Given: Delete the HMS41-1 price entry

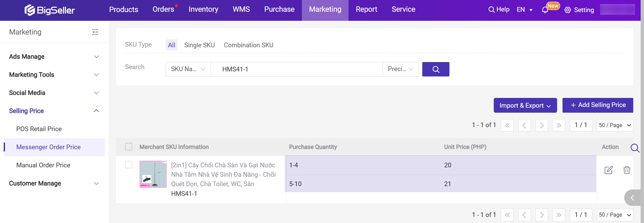Looking at the screenshot, I should [x=626, y=170].
